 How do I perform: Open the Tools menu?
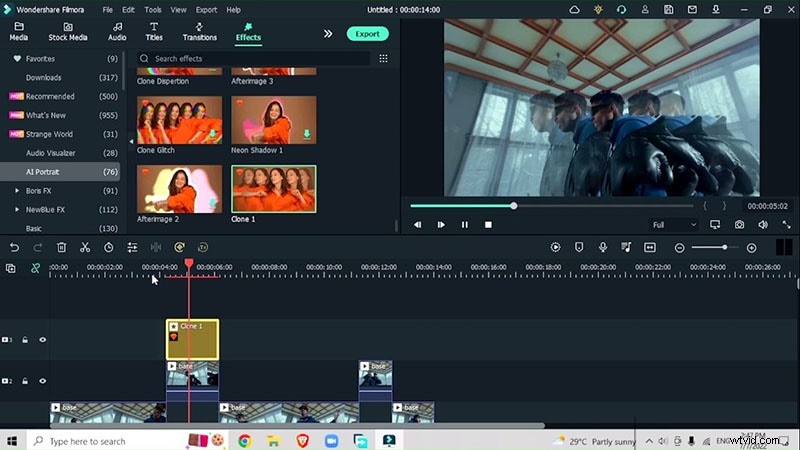pos(153,10)
